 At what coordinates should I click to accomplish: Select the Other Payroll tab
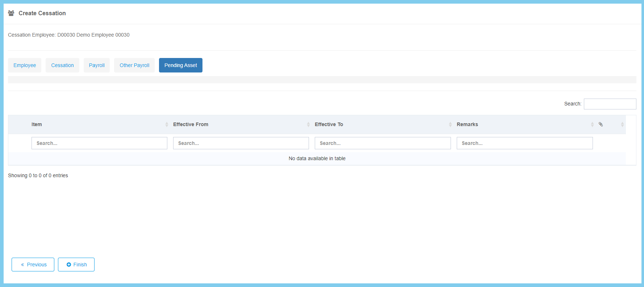click(x=134, y=65)
